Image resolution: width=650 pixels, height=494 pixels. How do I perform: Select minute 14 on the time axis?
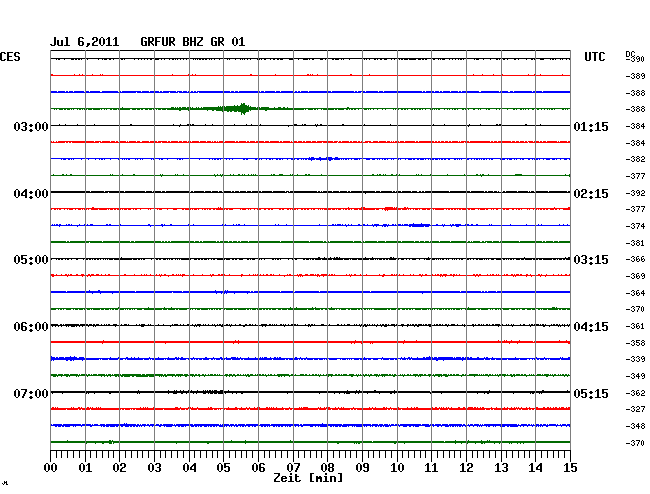535,467
